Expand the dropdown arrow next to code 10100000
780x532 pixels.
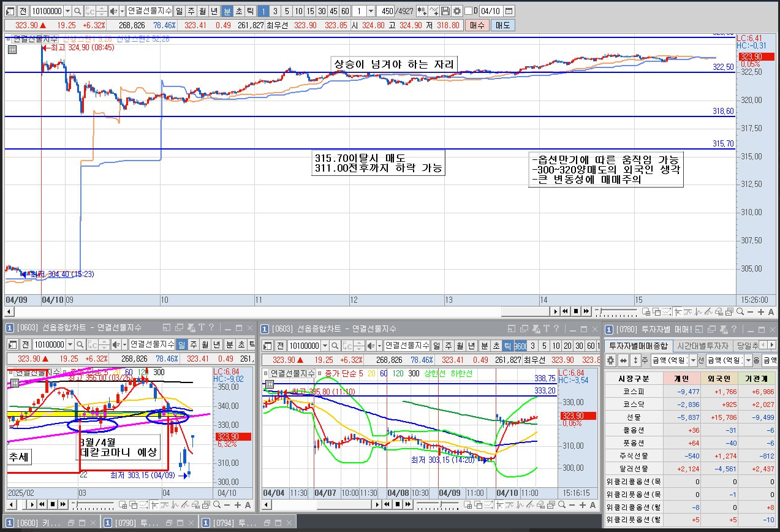(68, 11)
